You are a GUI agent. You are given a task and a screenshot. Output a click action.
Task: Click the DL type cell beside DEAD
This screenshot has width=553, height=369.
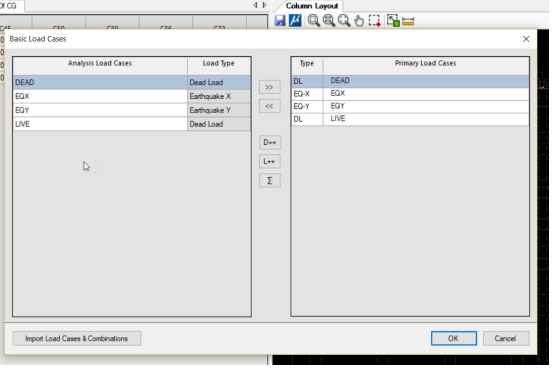point(307,81)
